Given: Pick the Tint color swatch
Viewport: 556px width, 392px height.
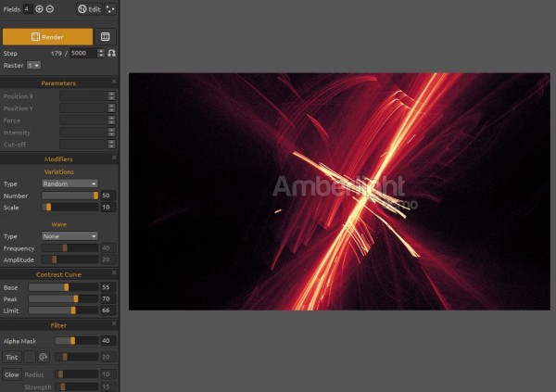Looking at the screenshot, I should pyautogui.click(x=30, y=357).
